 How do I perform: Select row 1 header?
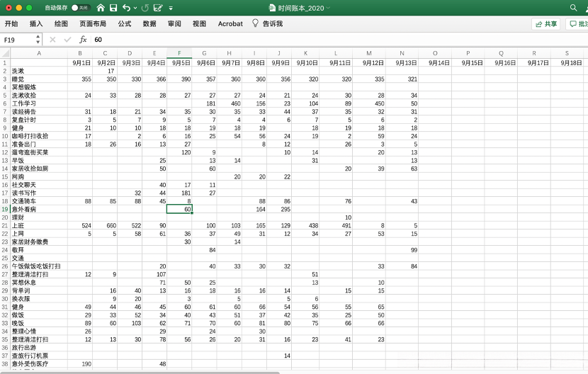pos(5,62)
